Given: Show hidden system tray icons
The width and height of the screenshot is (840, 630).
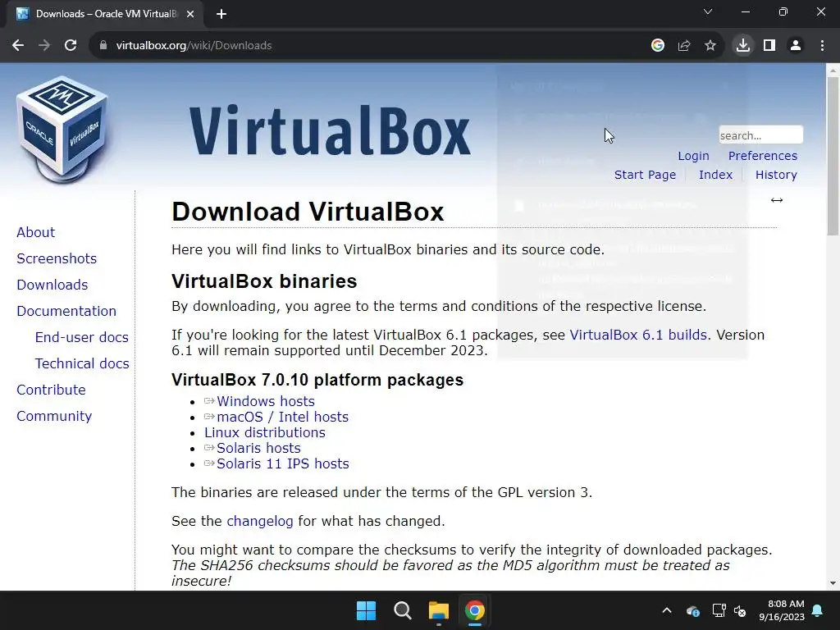Looking at the screenshot, I should point(667,610).
